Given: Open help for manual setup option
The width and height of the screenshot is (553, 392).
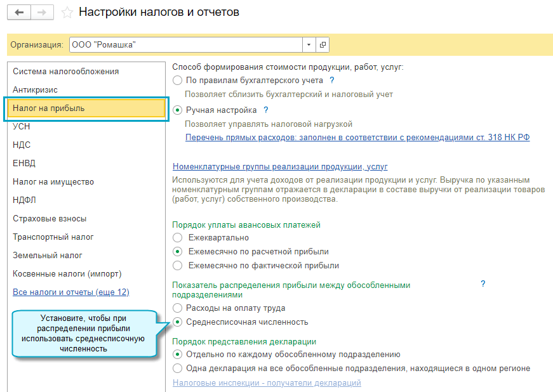Looking at the screenshot, I should [x=265, y=110].
